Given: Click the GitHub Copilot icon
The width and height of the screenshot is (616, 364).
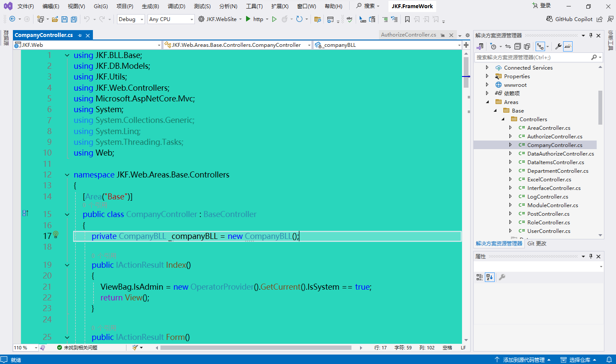Looking at the screenshot, I should pyautogui.click(x=549, y=19).
